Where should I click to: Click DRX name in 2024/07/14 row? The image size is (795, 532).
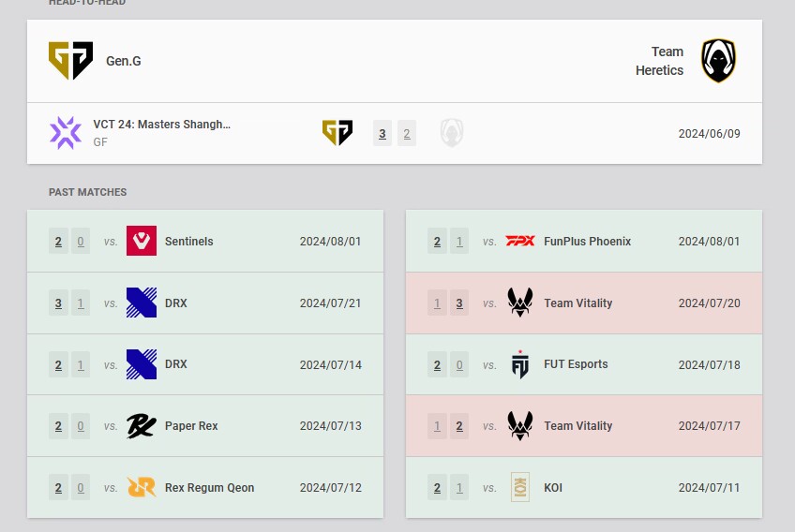(176, 364)
